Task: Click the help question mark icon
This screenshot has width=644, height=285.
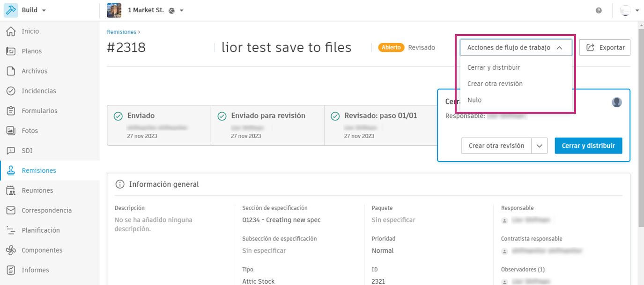Action: pos(599,10)
